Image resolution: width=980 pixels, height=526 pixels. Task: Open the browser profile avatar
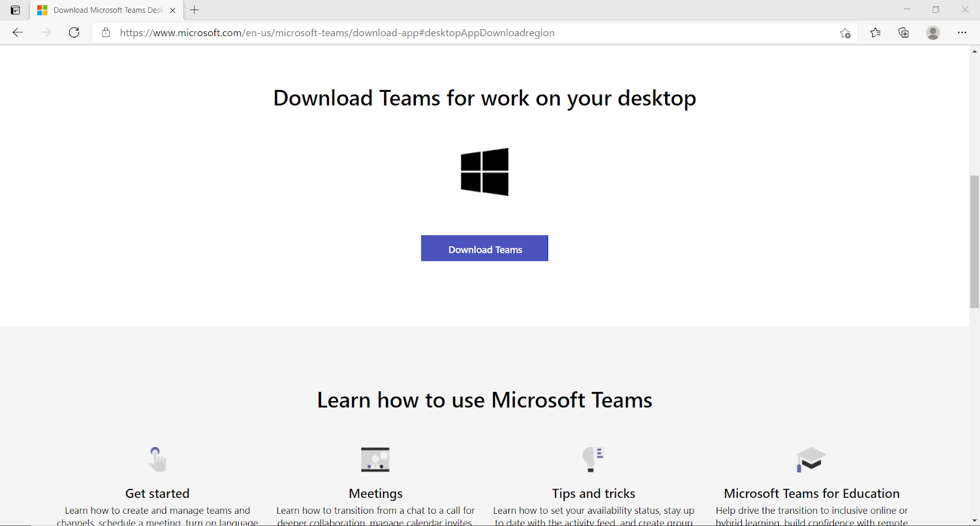[933, 32]
